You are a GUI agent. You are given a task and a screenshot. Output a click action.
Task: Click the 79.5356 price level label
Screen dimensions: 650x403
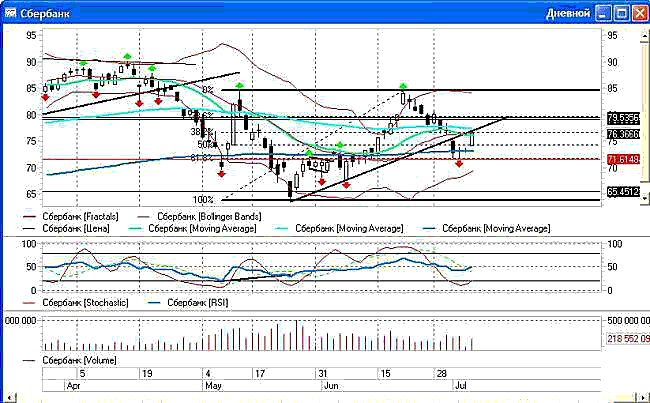(x=623, y=118)
